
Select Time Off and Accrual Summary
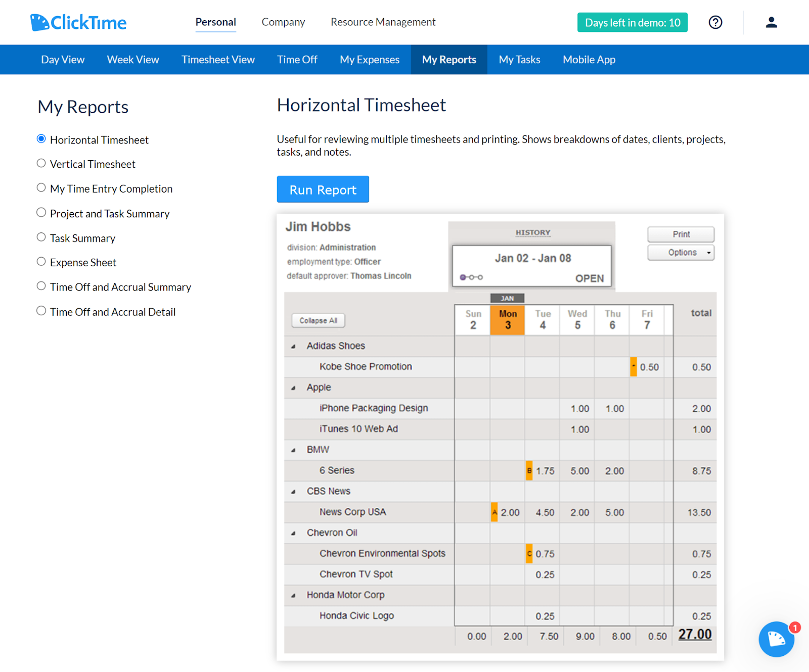pyautogui.click(x=41, y=286)
